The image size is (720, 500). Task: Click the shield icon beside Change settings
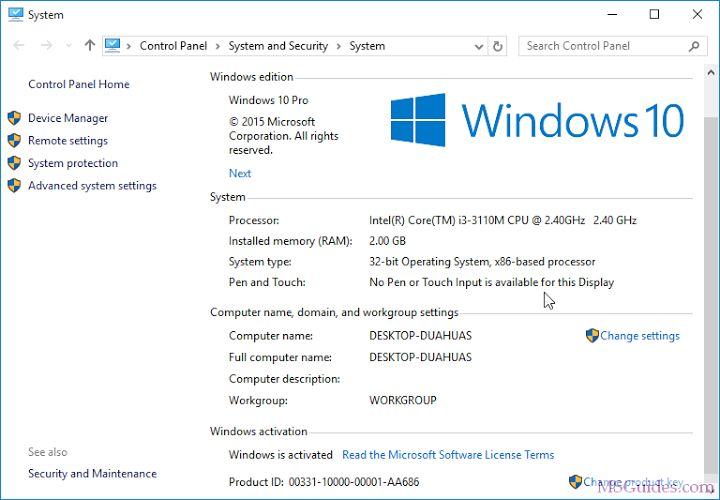pos(592,336)
